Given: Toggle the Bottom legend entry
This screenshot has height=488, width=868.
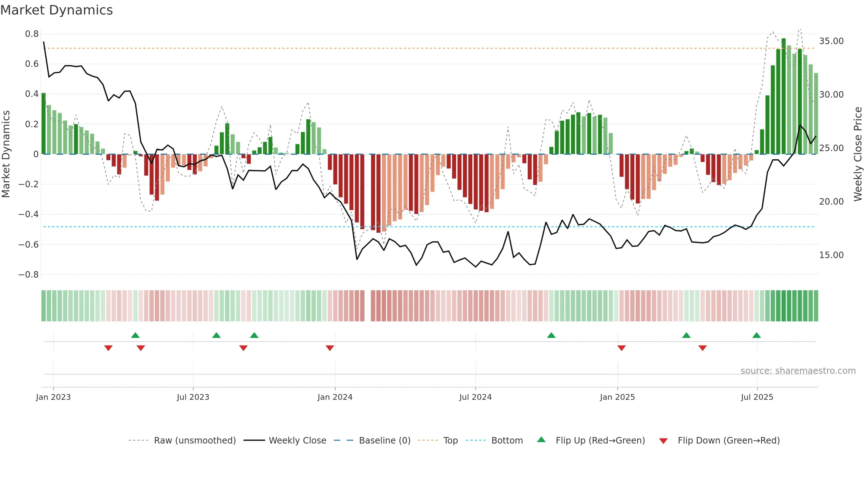Looking at the screenshot, I should click(494, 440).
